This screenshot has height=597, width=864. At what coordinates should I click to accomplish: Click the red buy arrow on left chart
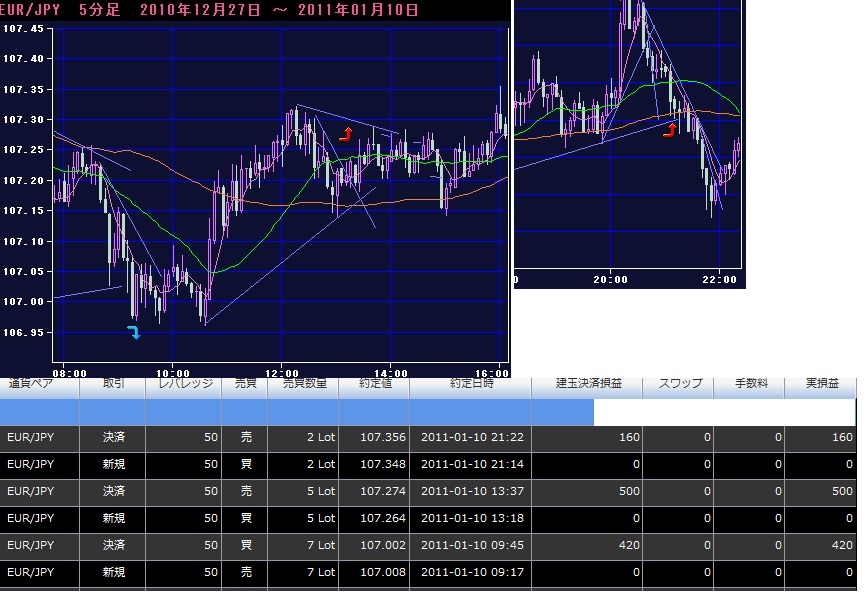[346, 132]
